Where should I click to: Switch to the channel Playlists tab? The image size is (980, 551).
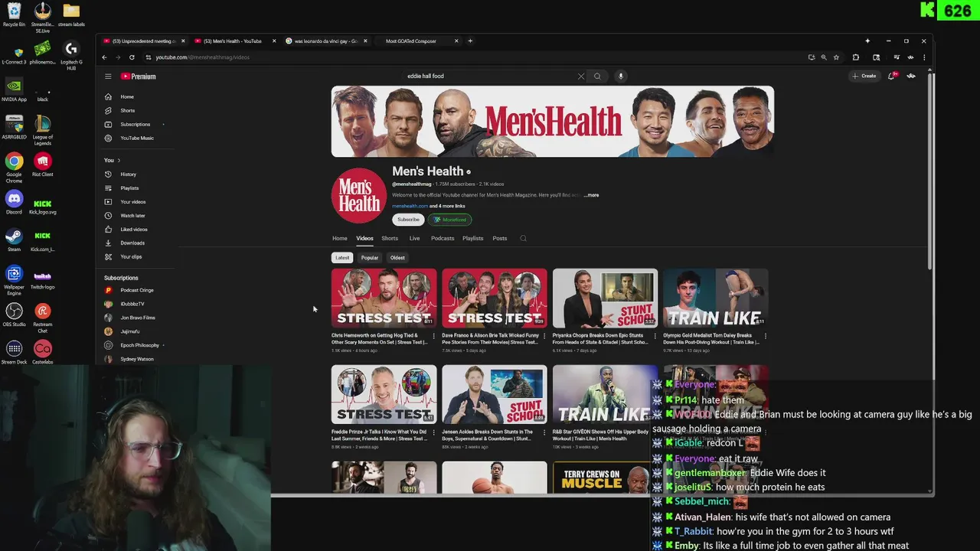[x=472, y=238]
